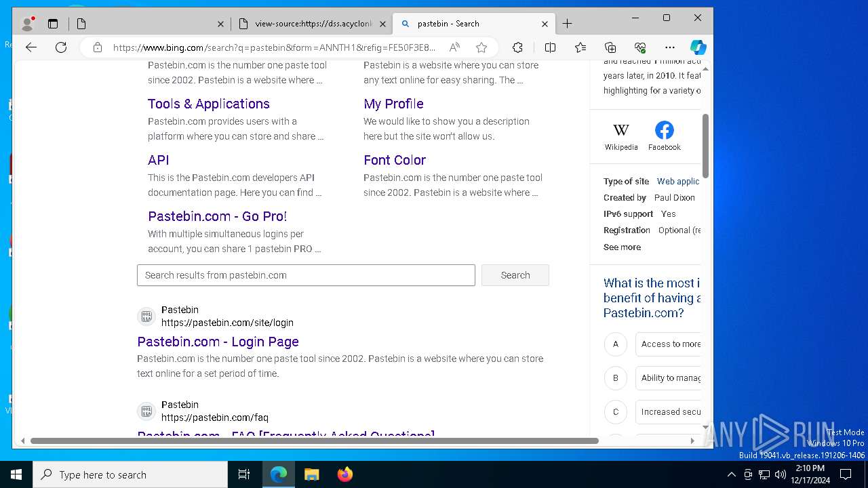Open Paul Dixon creator link
This screenshot has height=488, width=868.
(674, 198)
